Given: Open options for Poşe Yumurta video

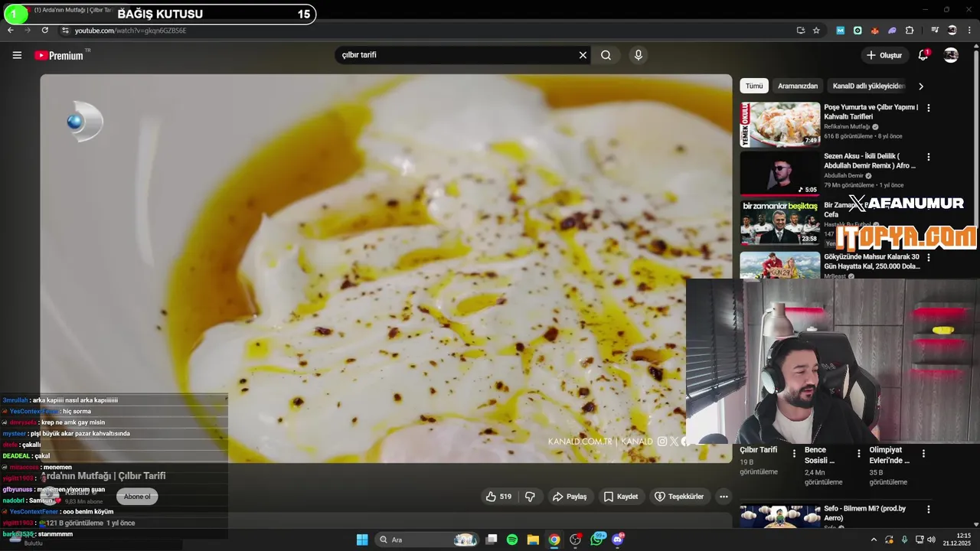Looking at the screenshot, I should click(x=929, y=108).
